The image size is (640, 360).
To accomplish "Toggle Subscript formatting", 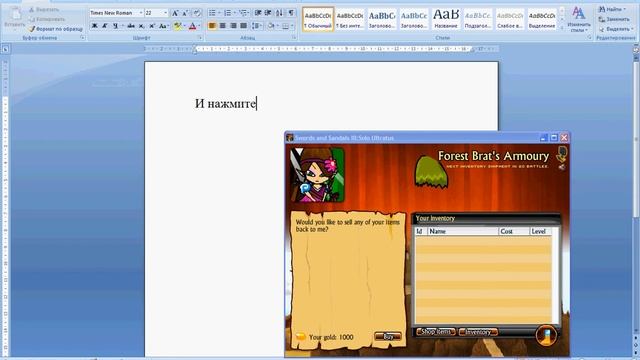I will tap(141, 26).
